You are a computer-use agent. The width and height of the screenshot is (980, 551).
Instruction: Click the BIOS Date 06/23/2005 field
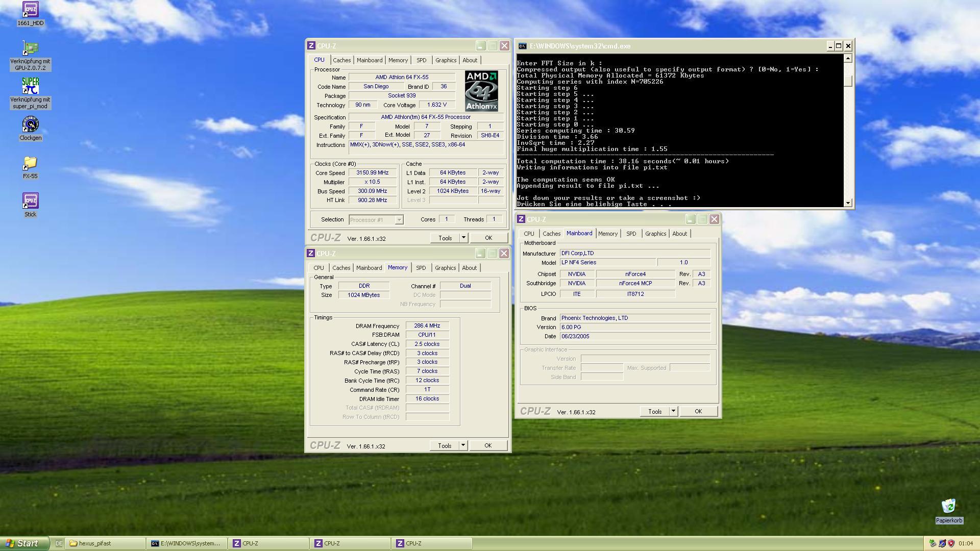[x=635, y=336]
